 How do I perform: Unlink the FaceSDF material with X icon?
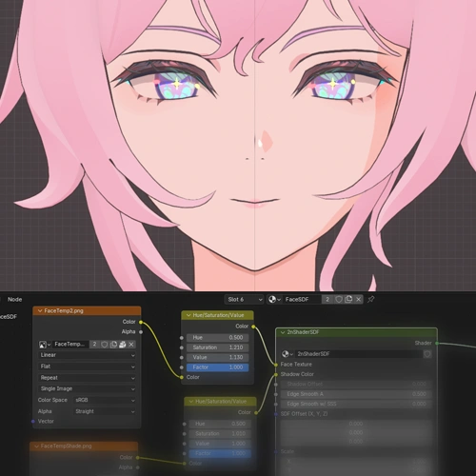[x=358, y=299]
